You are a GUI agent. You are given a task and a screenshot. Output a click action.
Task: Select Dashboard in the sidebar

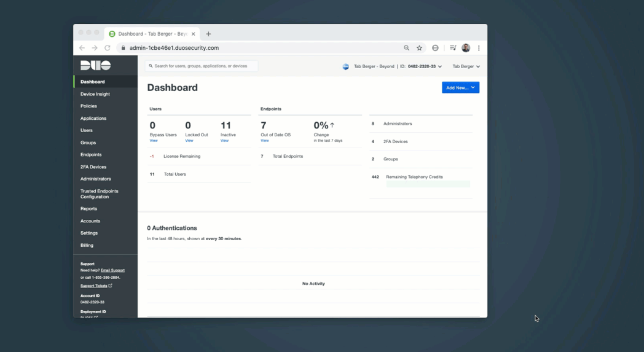pyautogui.click(x=106, y=82)
